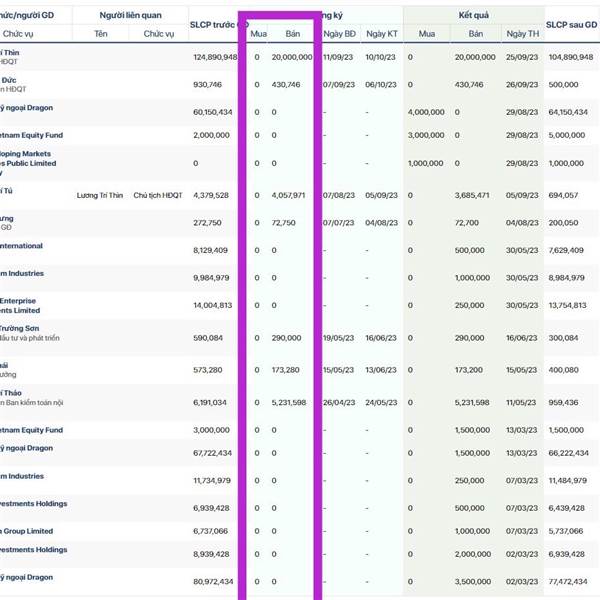Click the 'SLCP sau GD' column header
Screen dimensions: 600x600
coord(571,23)
